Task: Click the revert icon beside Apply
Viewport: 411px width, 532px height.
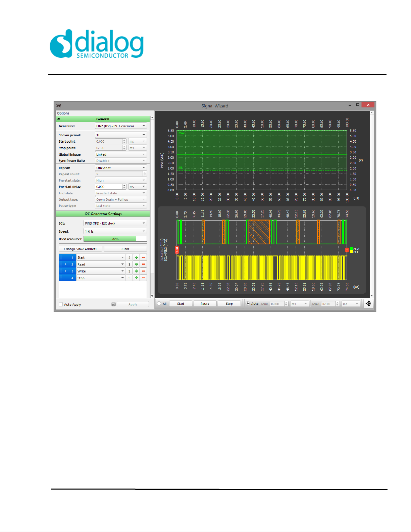Action: pos(113,304)
